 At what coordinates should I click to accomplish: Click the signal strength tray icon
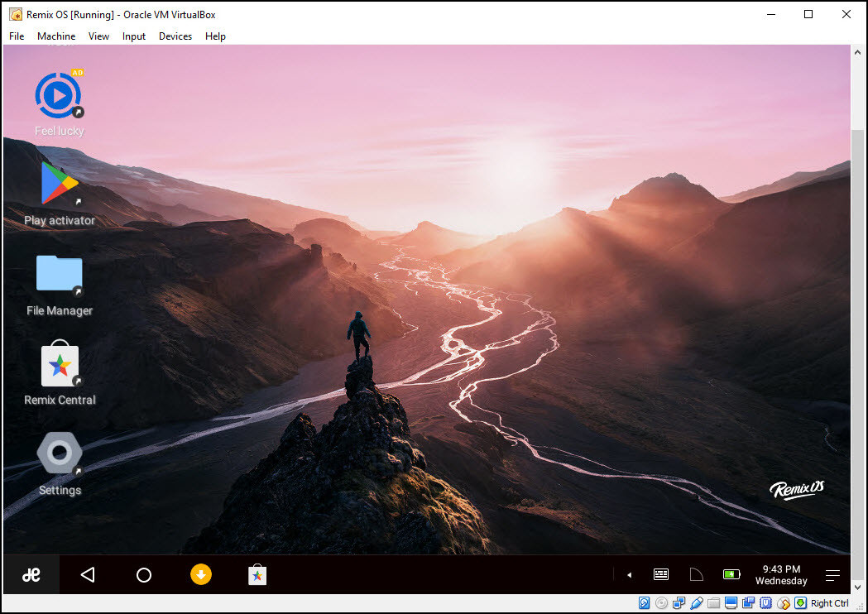click(x=697, y=574)
